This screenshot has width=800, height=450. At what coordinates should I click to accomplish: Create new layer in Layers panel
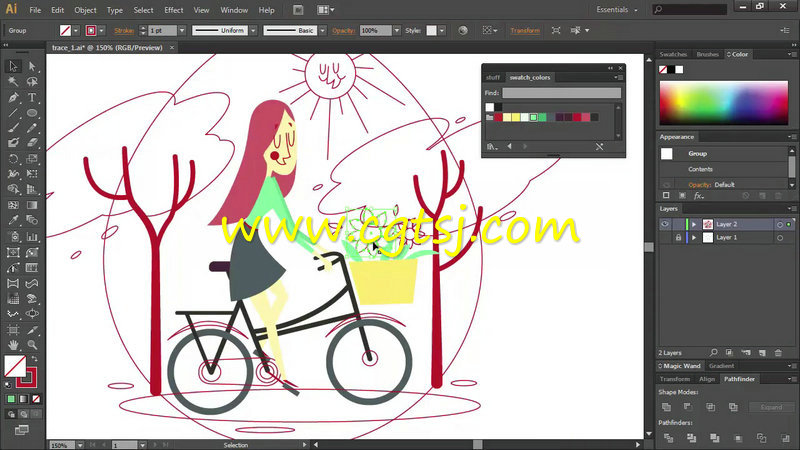pyautogui.click(x=762, y=353)
